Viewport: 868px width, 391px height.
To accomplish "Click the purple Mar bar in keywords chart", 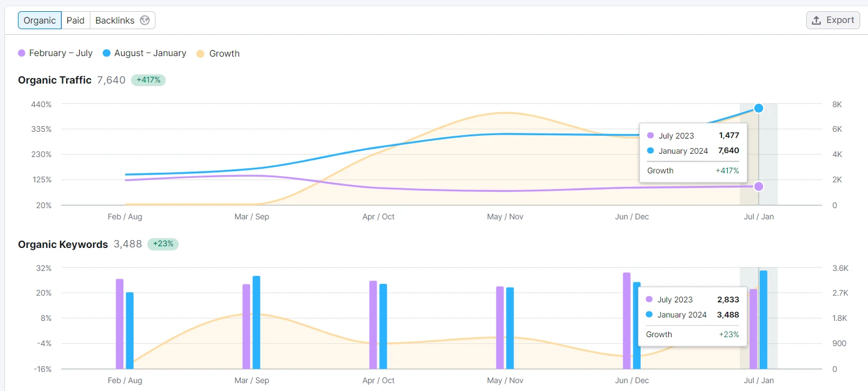I will click(x=246, y=326).
